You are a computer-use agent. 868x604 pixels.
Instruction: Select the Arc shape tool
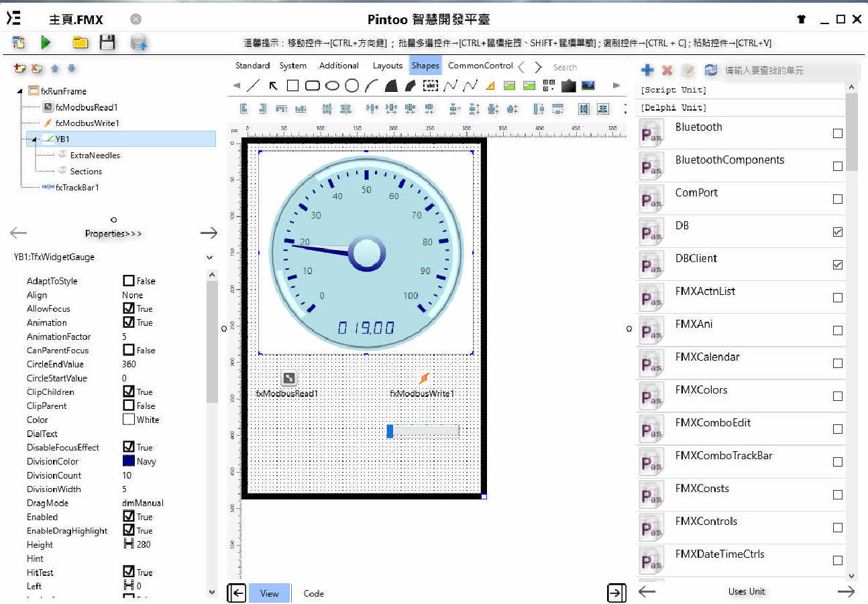372,85
